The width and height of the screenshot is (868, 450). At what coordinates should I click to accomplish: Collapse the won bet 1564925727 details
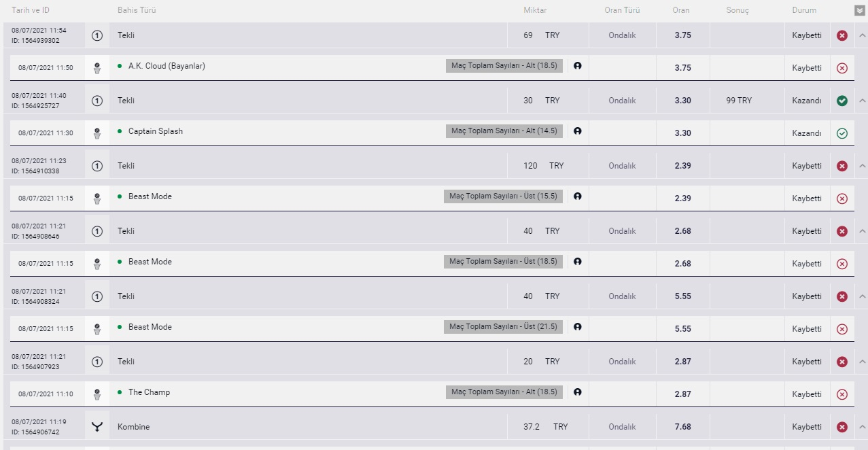click(862, 101)
